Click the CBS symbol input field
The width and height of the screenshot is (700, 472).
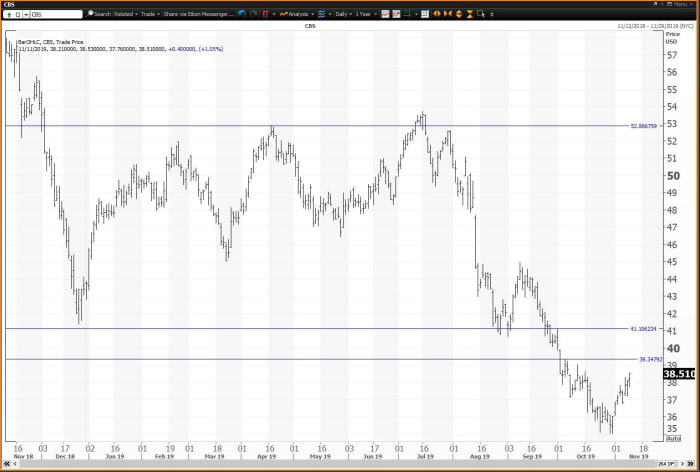coord(52,14)
